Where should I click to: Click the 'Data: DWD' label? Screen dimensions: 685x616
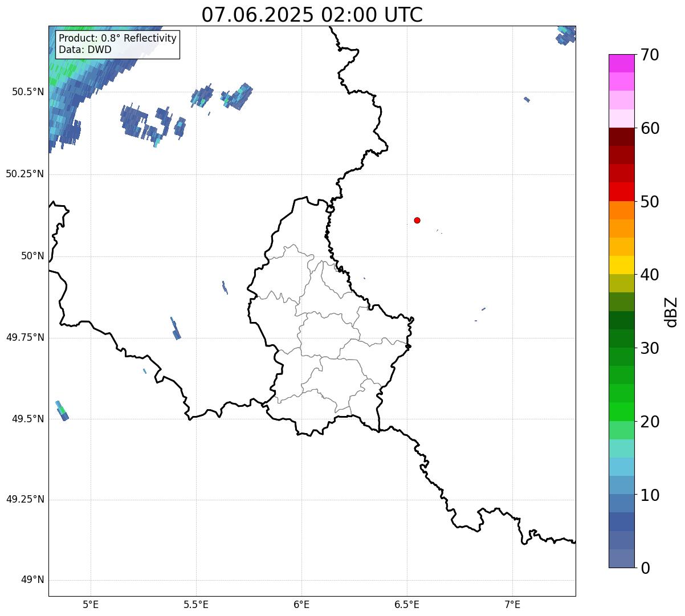coord(85,50)
